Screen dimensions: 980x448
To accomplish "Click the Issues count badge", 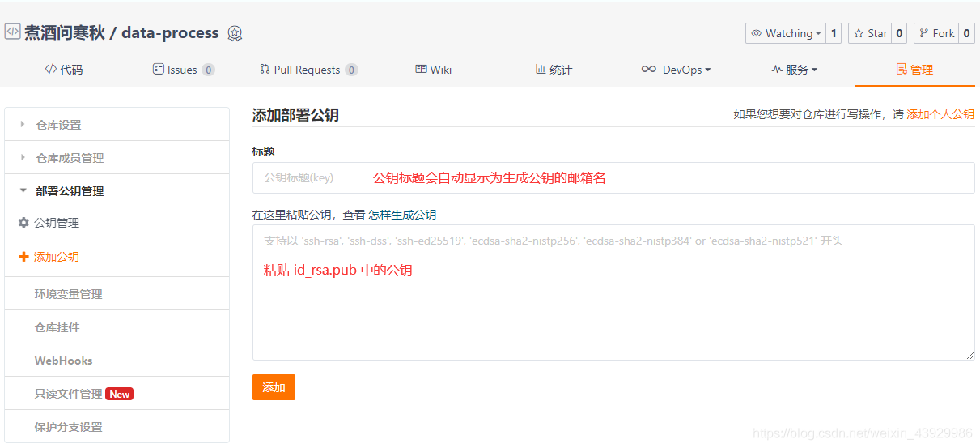I will click(208, 70).
